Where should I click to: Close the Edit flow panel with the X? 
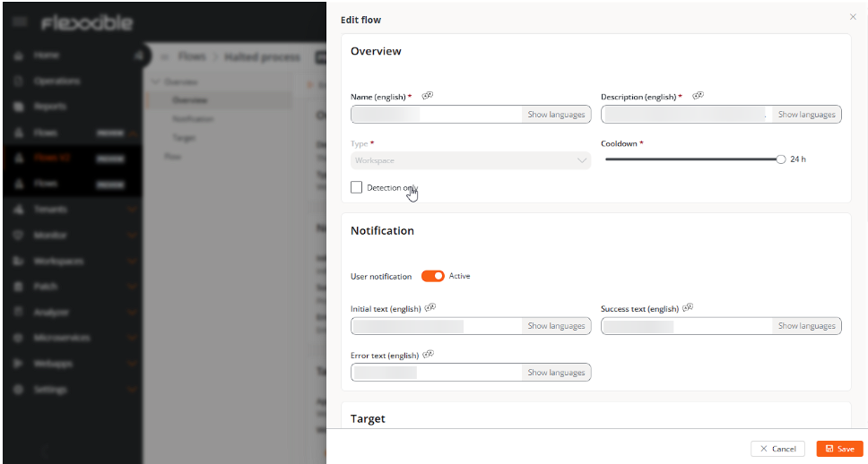point(852,17)
